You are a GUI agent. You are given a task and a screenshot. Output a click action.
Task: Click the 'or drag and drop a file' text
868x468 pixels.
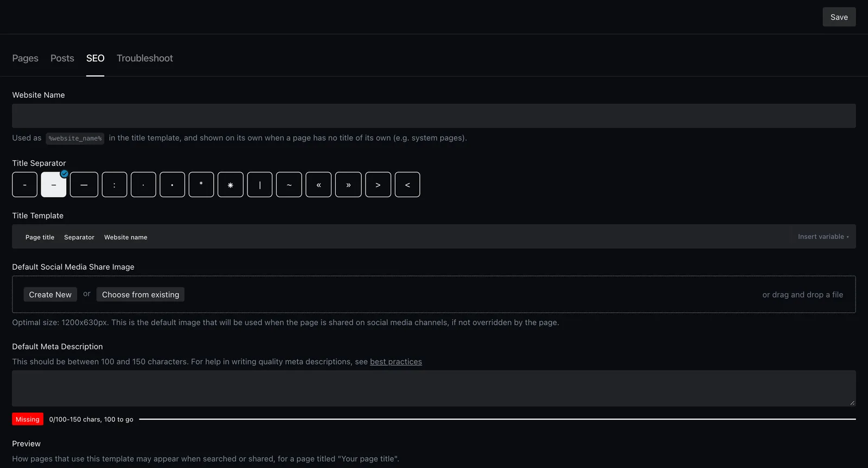pos(803,294)
